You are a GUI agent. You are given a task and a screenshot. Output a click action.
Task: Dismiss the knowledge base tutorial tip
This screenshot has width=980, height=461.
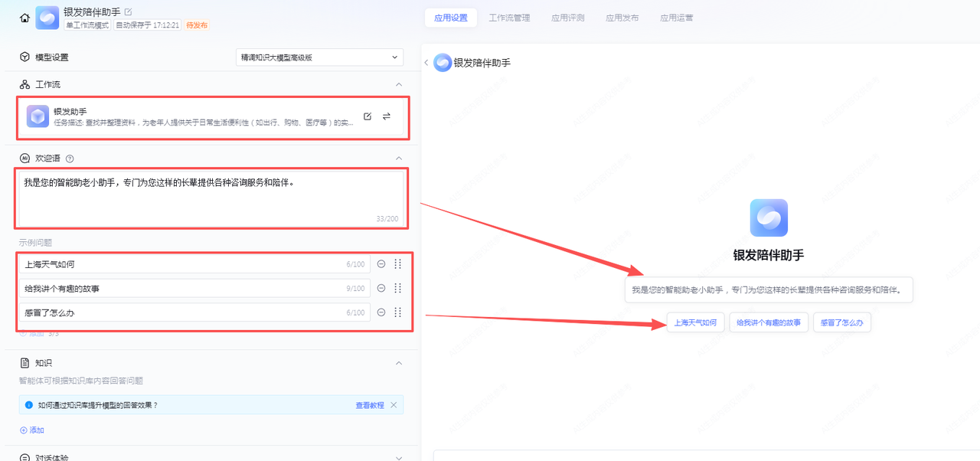(x=394, y=405)
